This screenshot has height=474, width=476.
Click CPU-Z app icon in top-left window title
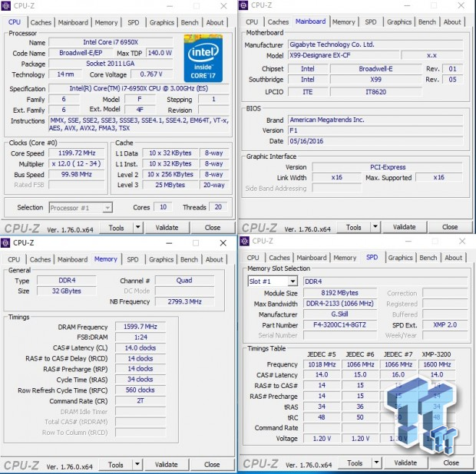(x=6, y=6)
